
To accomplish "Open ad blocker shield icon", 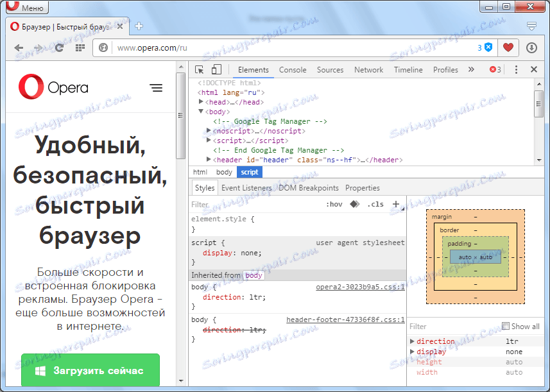I will 488,47.
